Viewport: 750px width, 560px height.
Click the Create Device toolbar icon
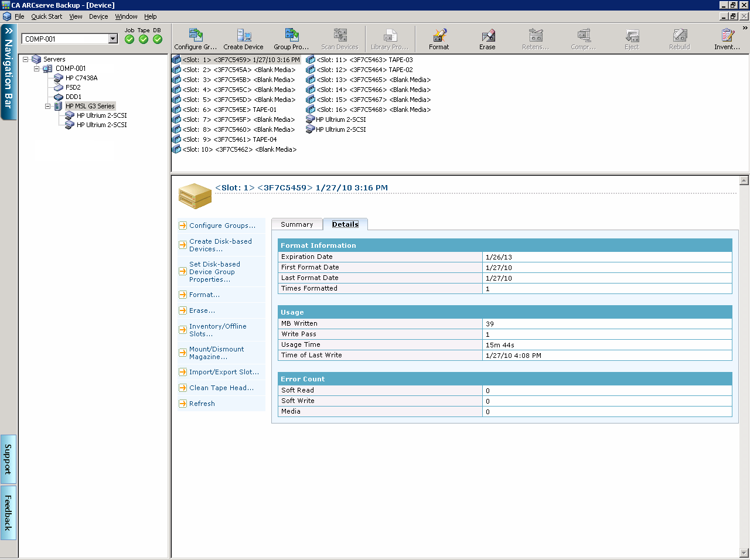243,39
